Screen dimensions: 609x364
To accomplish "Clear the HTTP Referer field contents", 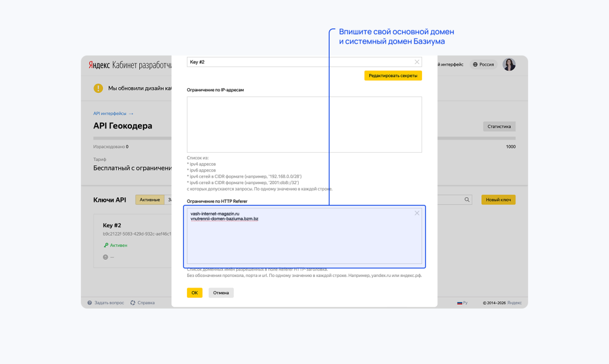I will (x=417, y=213).
